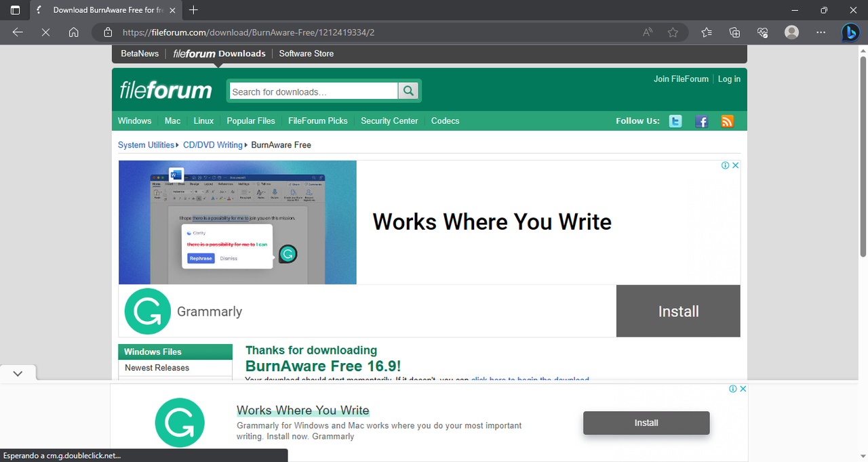Click the Search for downloads field
Image resolution: width=868 pixels, height=462 pixels.
click(x=314, y=91)
